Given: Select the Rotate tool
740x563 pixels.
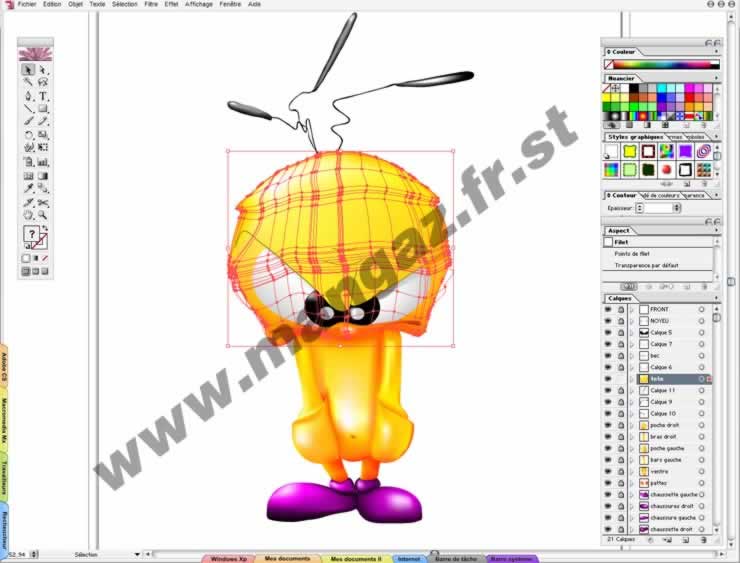Looking at the screenshot, I should tap(28, 135).
